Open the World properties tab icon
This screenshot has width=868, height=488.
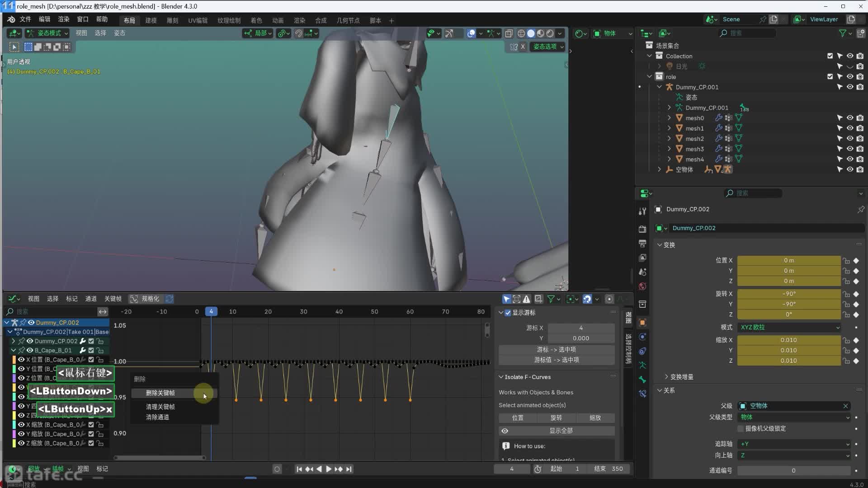click(642, 286)
